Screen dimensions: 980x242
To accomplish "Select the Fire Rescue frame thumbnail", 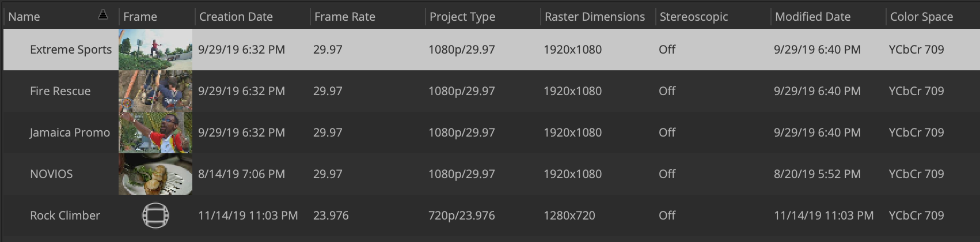I will (x=155, y=91).
